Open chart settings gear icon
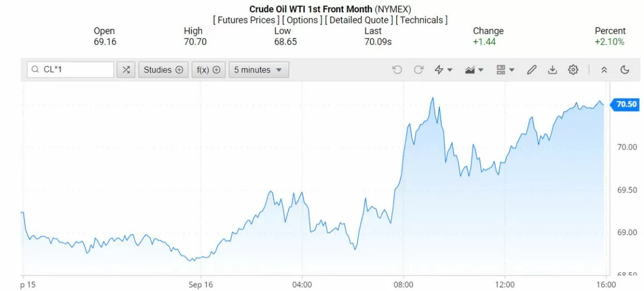 tap(573, 70)
